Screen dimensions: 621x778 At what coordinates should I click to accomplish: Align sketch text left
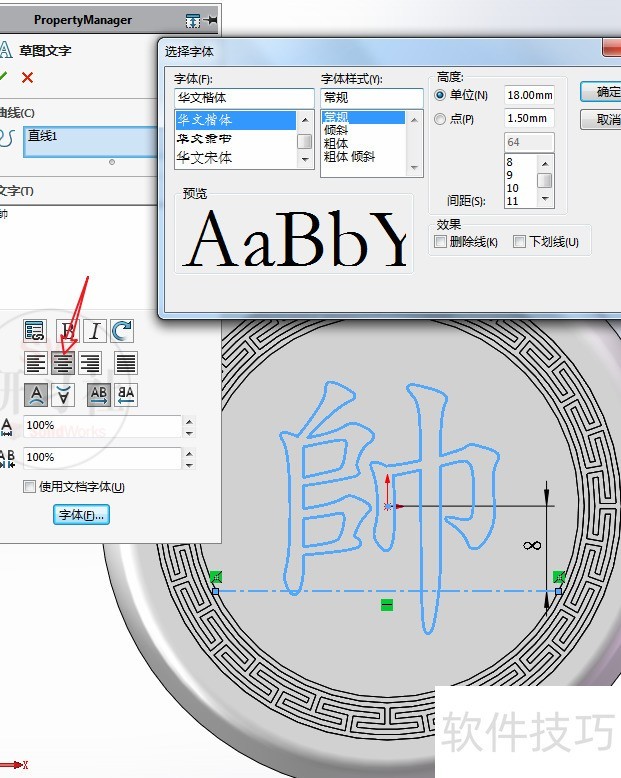point(36,363)
